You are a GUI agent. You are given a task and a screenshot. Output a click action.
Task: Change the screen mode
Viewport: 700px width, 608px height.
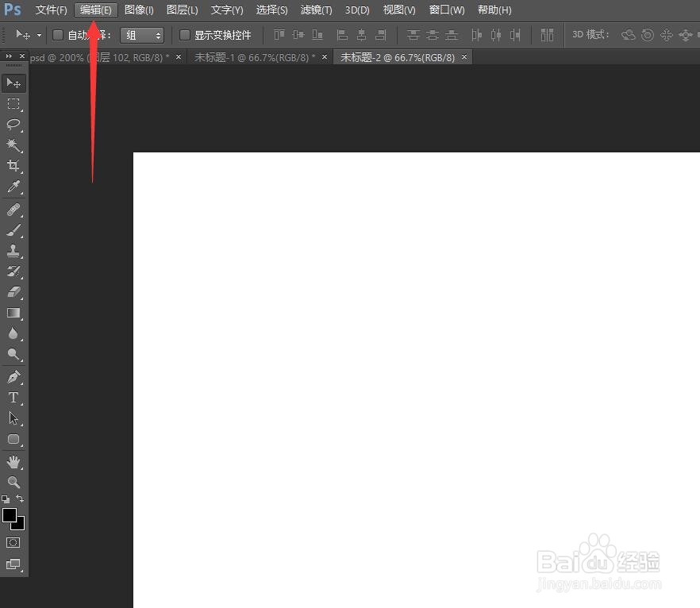[x=13, y=564]
